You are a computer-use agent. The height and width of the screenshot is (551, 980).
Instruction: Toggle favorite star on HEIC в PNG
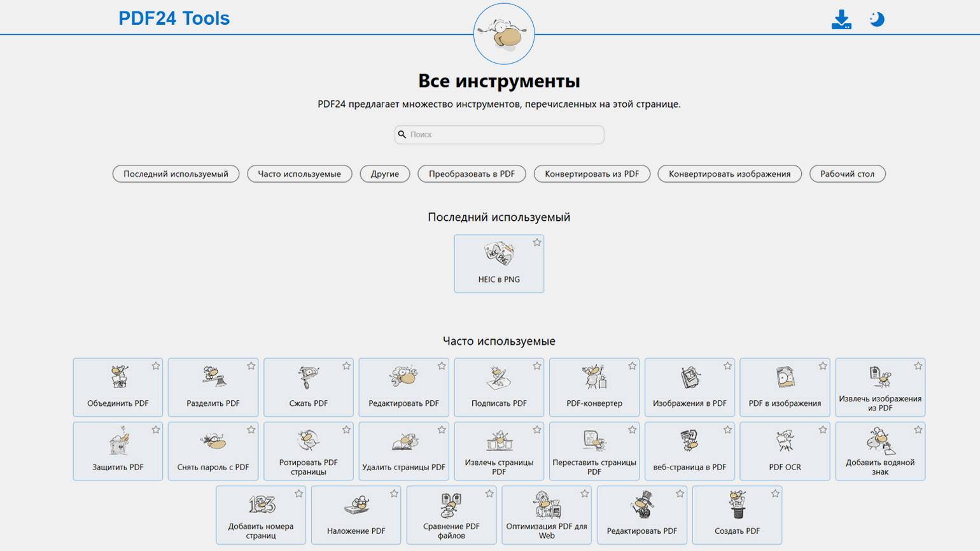coord(537,242)
